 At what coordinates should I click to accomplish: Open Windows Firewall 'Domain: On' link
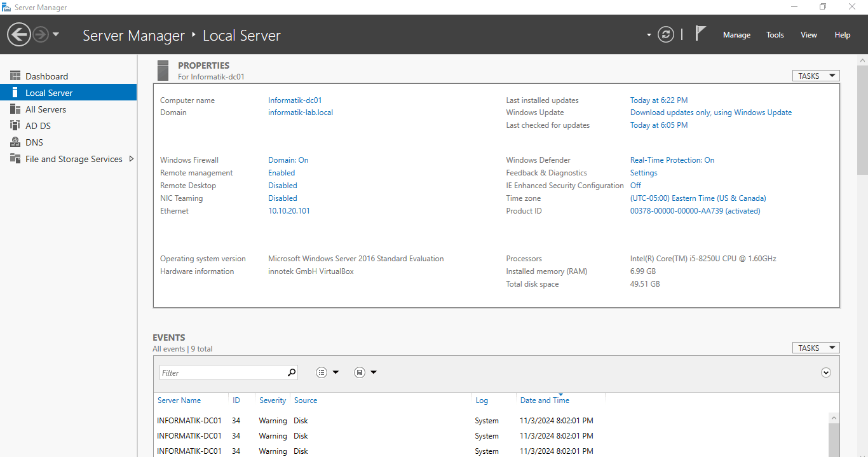pos(288,160)
